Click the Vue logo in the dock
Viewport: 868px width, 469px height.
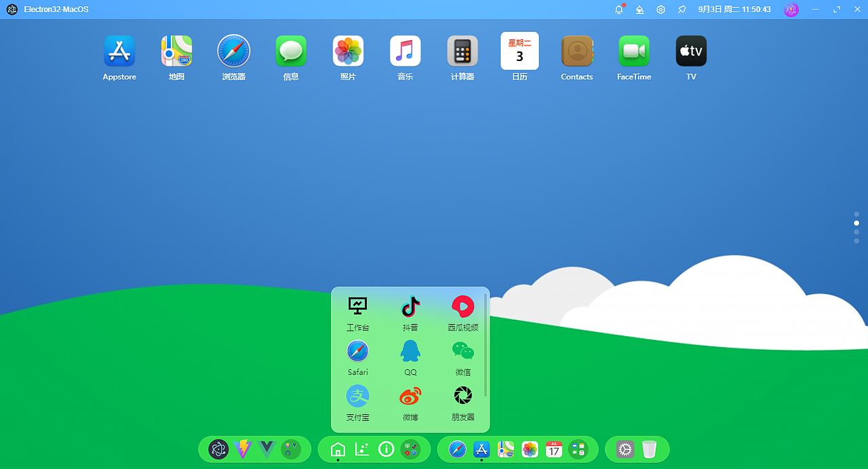pos(267,449)
